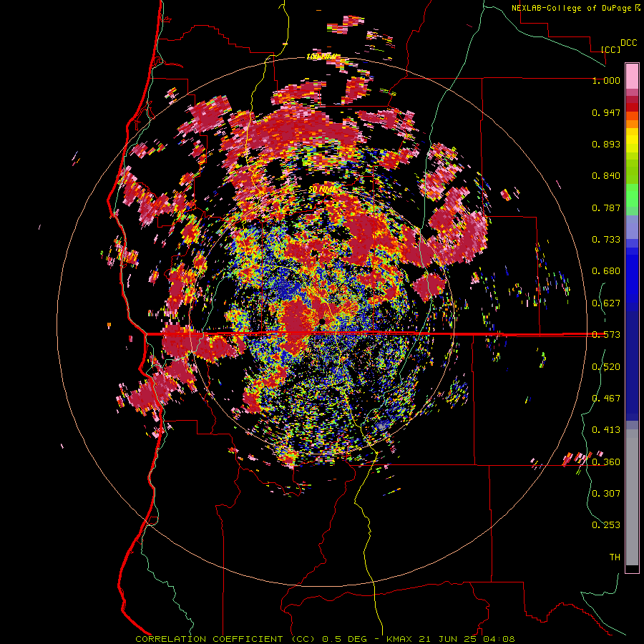
Task: Click the black radar site dot at center
Action: (323, 321)
